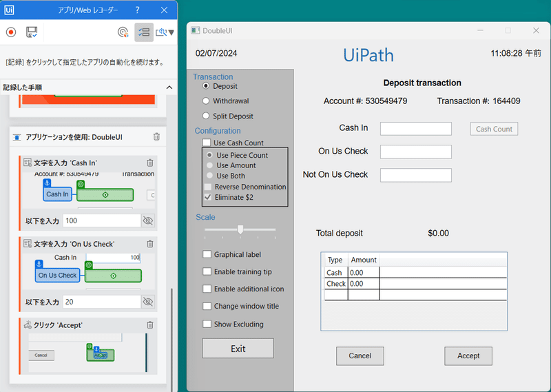The width and height of the screenshot is (551, 392).
Task: Click the Accept step screenshot thumbnail
Action: (x=88, y=353)
